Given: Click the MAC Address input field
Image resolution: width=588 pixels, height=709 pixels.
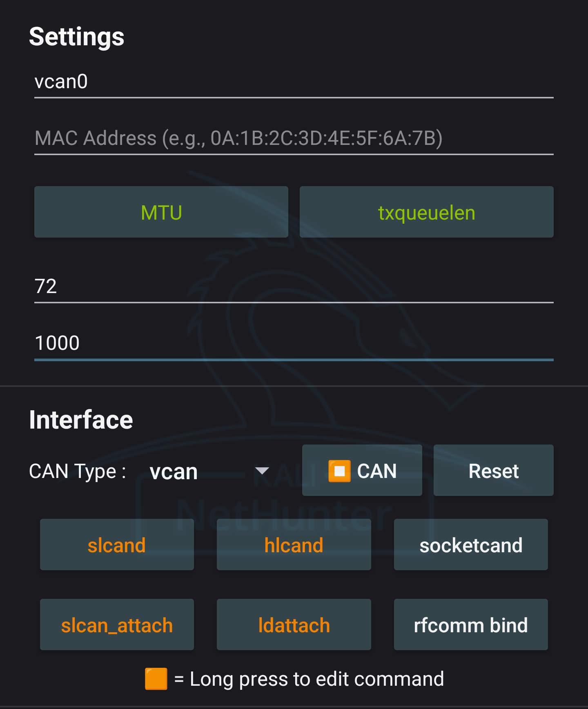Looking at the screenshot, I should point(294,138).
